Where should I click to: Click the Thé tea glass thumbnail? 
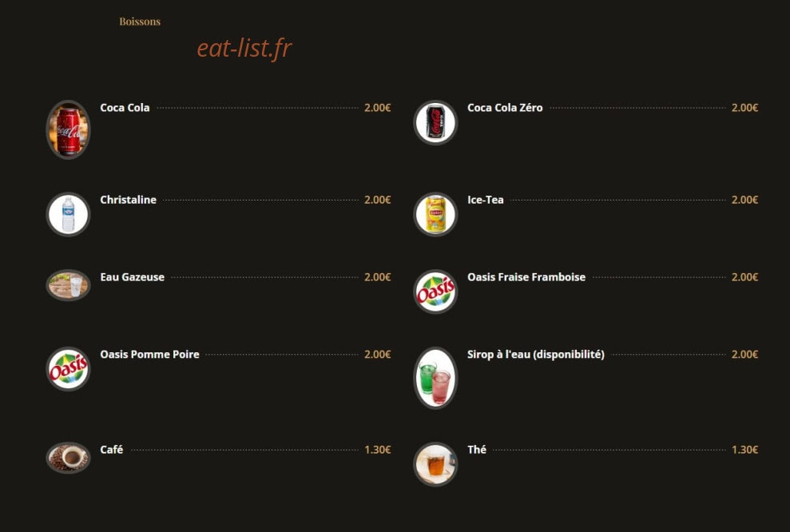tap(435, 464)
